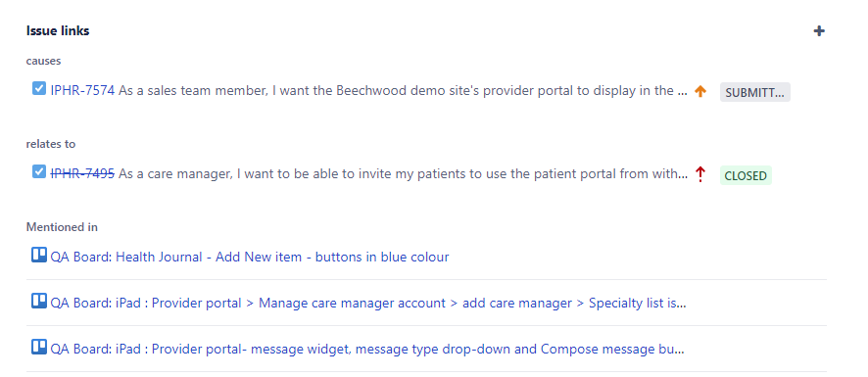Open QA Board Health Journal Add New item card
868x377 pixels.
tap(250, 257)
